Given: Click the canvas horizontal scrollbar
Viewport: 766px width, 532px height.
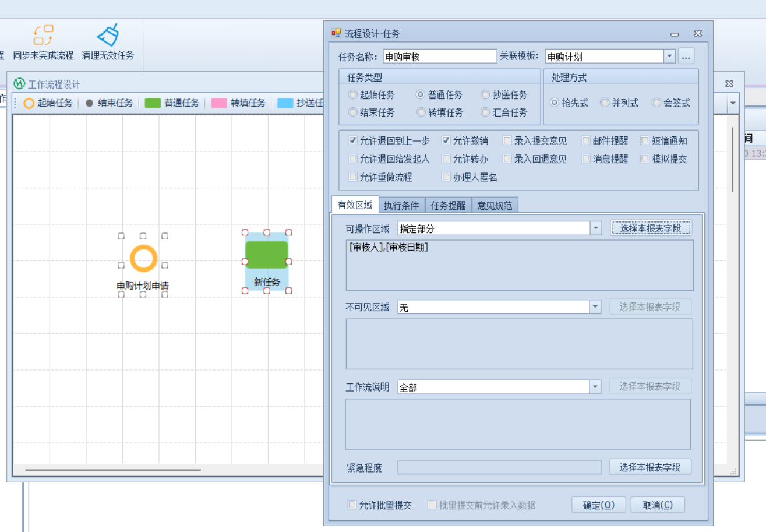Looking at the screenshot, I should [113, 469].
